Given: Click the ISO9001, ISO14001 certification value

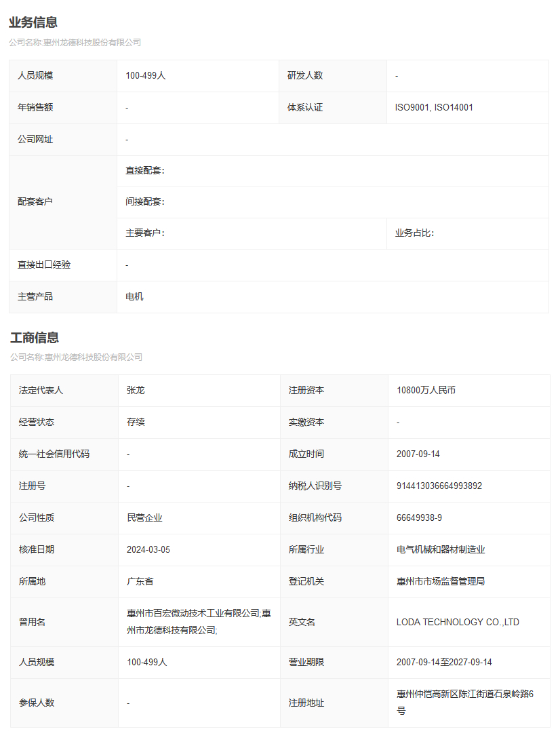Looking at the screenshot, I should pos(434,108).
